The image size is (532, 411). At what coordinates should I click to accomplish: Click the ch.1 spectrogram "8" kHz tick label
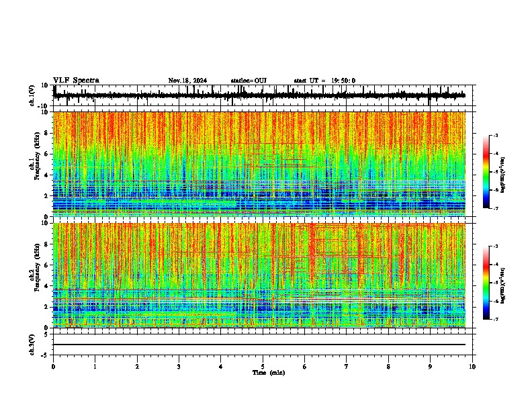point(47,133)
